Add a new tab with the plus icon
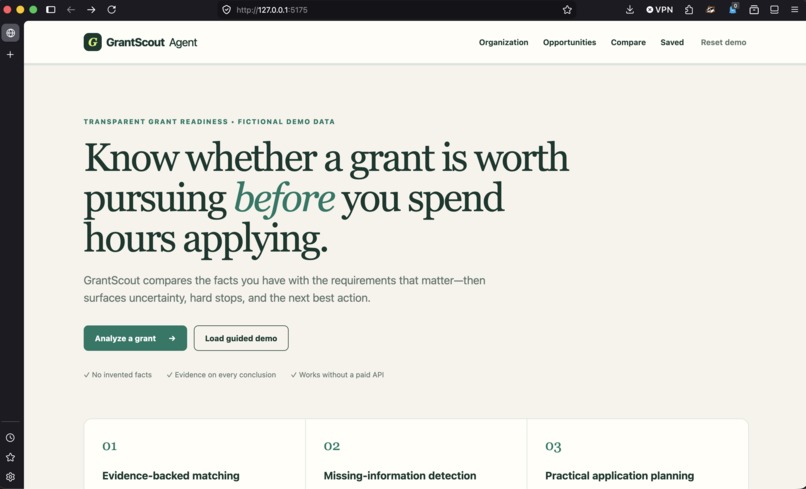This screenshot has width=806, height=489. (x=10, y=55)
